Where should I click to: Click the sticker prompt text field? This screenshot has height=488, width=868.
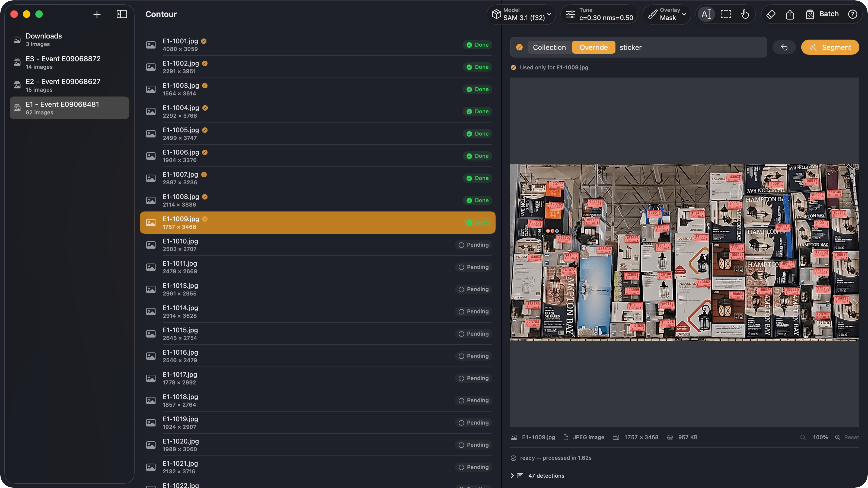[x=691, y=47]
